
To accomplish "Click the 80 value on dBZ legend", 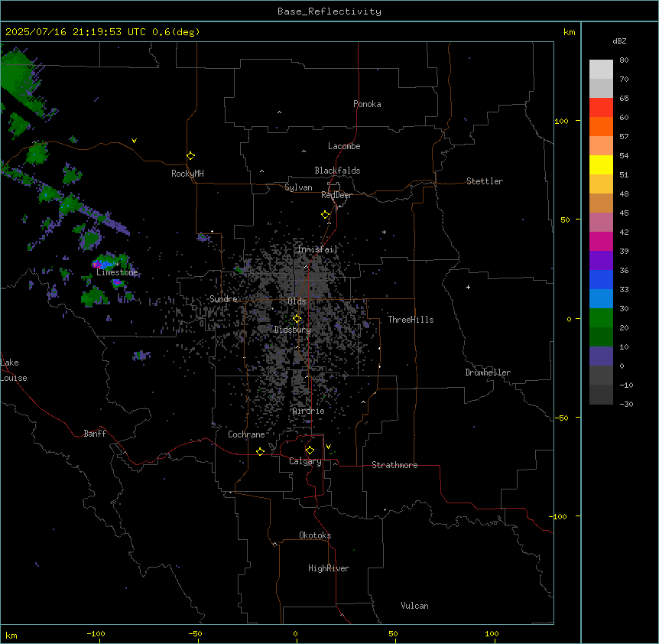I will 624,60.
